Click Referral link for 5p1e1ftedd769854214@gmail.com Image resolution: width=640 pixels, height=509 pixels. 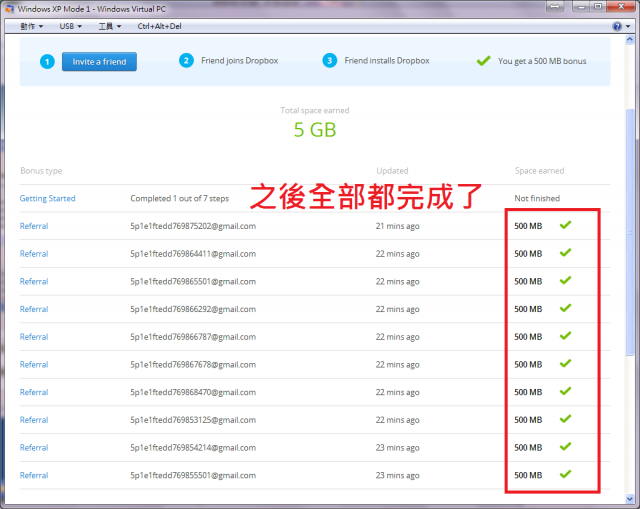34,448
